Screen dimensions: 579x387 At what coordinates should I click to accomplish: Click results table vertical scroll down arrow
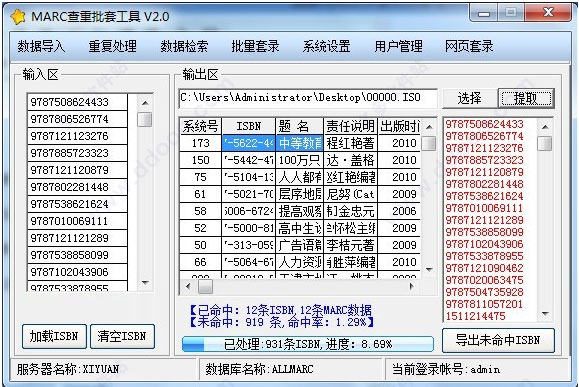click(429, 270)
